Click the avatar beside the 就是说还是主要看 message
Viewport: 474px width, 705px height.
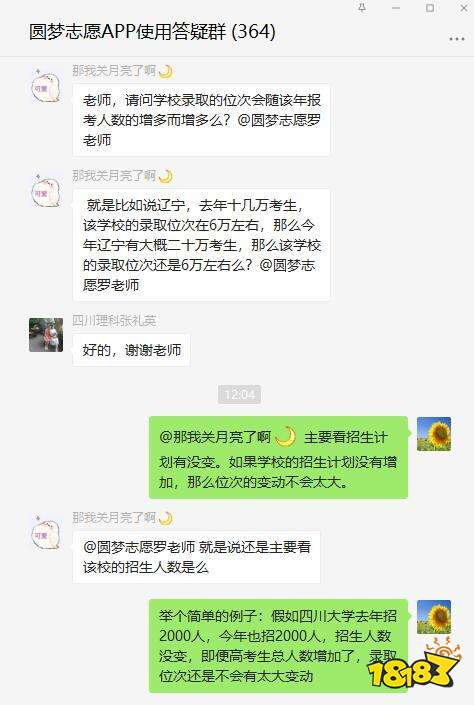45,533
